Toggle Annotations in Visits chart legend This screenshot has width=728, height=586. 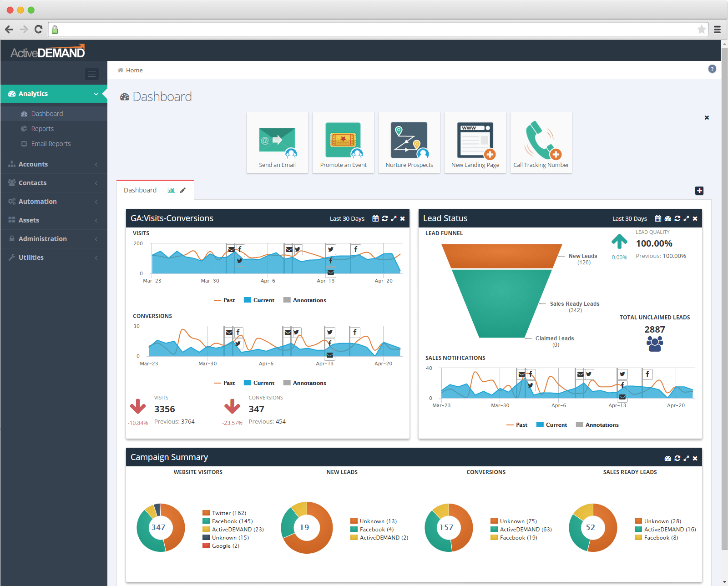click(305, 300)
